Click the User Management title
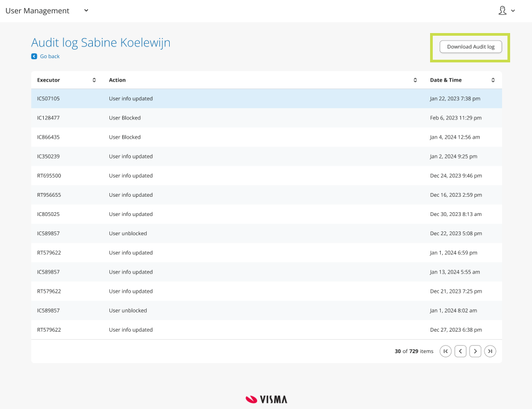Viewport: 532px width, 409px height. [37, 11]
